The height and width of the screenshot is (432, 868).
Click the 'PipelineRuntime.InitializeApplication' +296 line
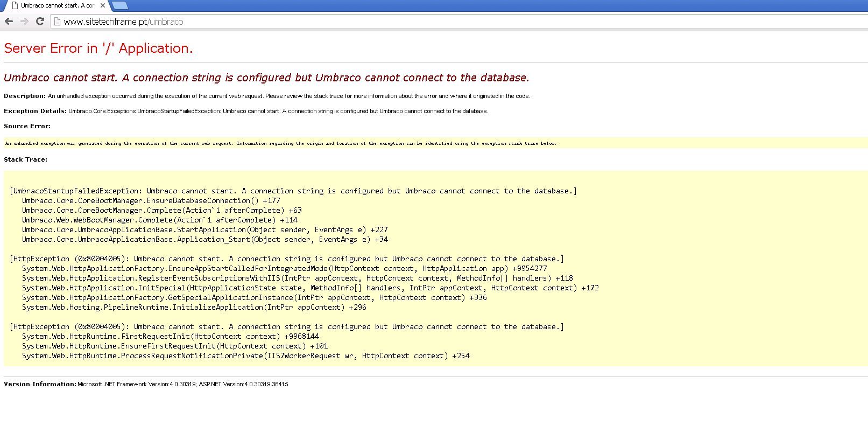[194, 308]
